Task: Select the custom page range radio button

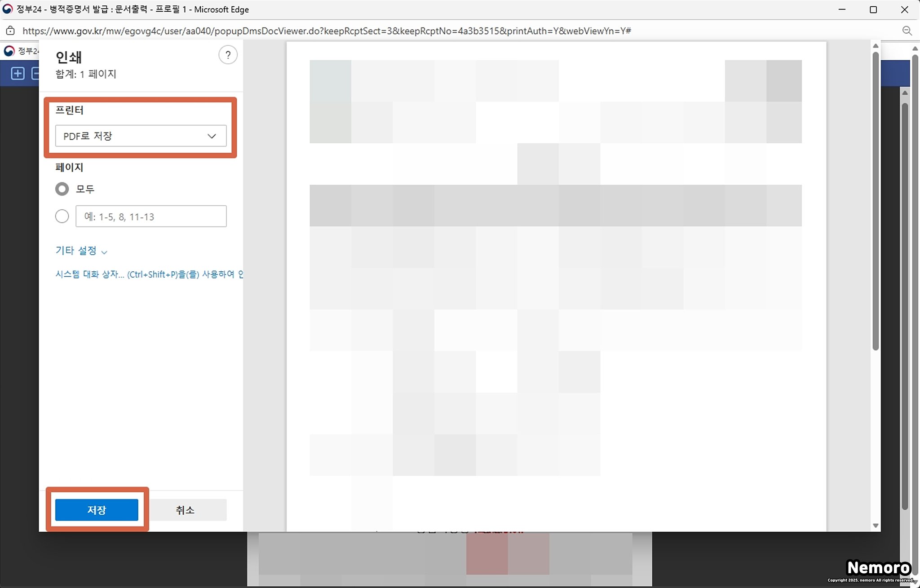Action: [62, 217]
